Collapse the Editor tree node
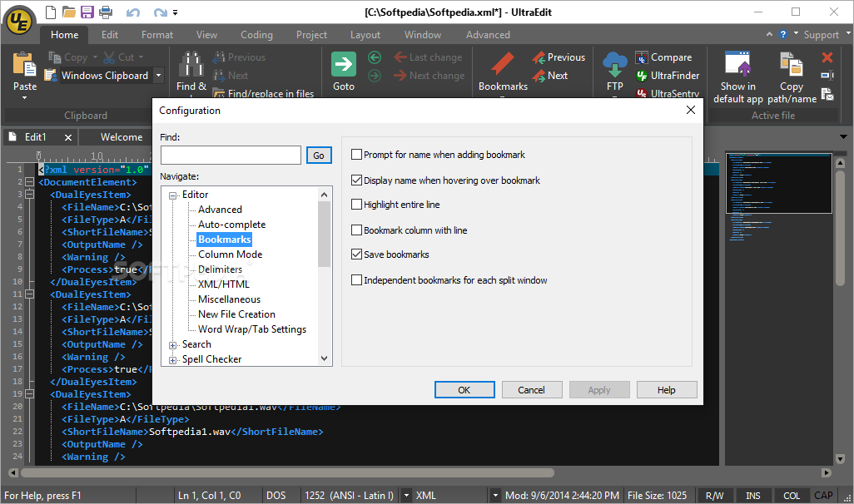The width and height of the screenshot is (854, 504). tap(172, 195)
